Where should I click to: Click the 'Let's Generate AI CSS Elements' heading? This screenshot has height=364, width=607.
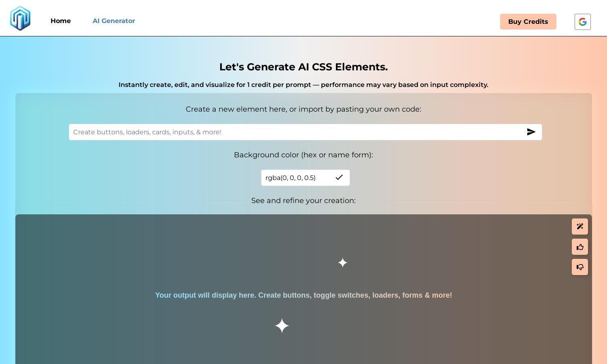click(x=303, y=67)
